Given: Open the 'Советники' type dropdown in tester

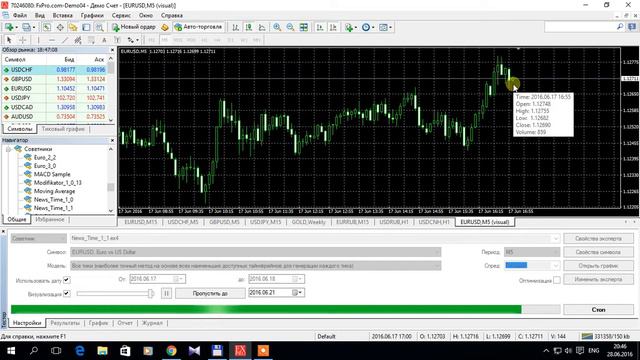Looking at the screenshot, I should pyautogui.click(x=38, y=238).
